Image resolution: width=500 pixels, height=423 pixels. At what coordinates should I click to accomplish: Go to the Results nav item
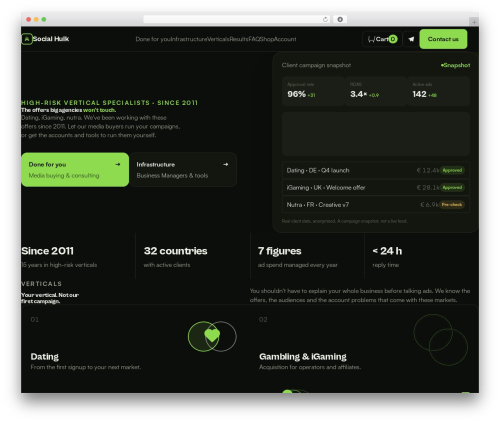tap(239, 39)
